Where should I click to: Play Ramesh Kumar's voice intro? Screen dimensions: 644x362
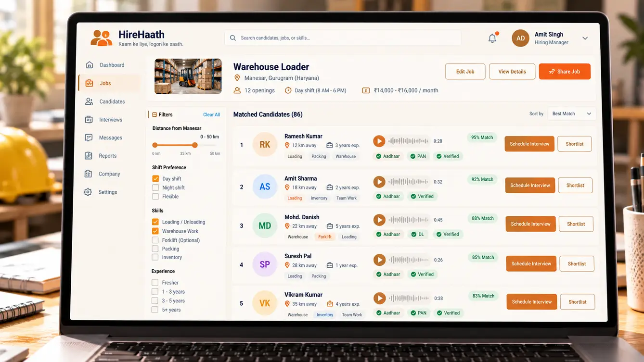click(379, 141)
